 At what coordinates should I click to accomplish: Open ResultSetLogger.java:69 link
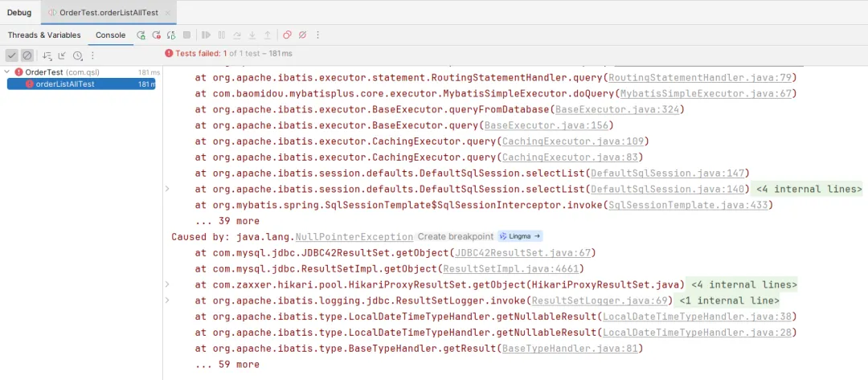click(x=599, y=301)
